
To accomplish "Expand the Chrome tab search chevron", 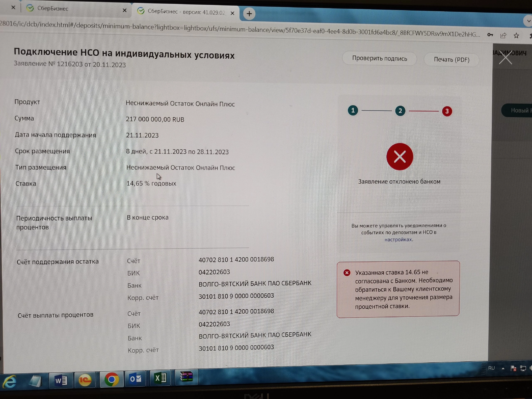I will pyautogui.click(x=528, y=21).
